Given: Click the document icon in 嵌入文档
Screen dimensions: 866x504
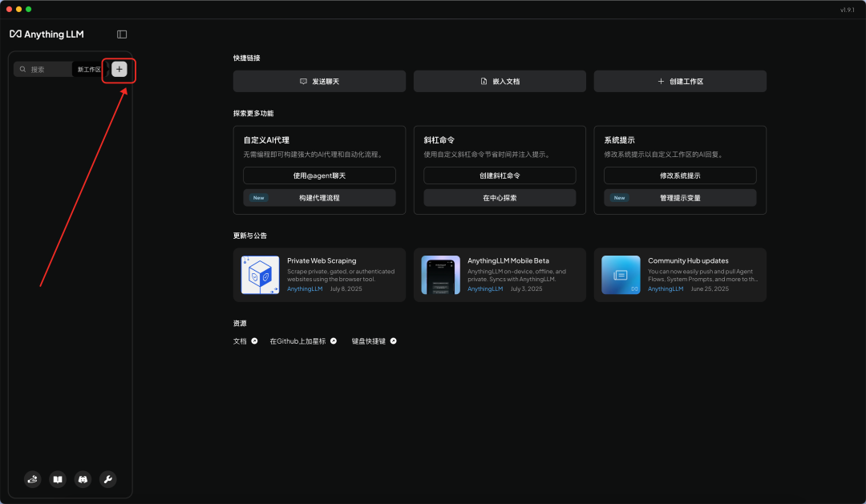Looking at the screenshot, I should 484,81.
